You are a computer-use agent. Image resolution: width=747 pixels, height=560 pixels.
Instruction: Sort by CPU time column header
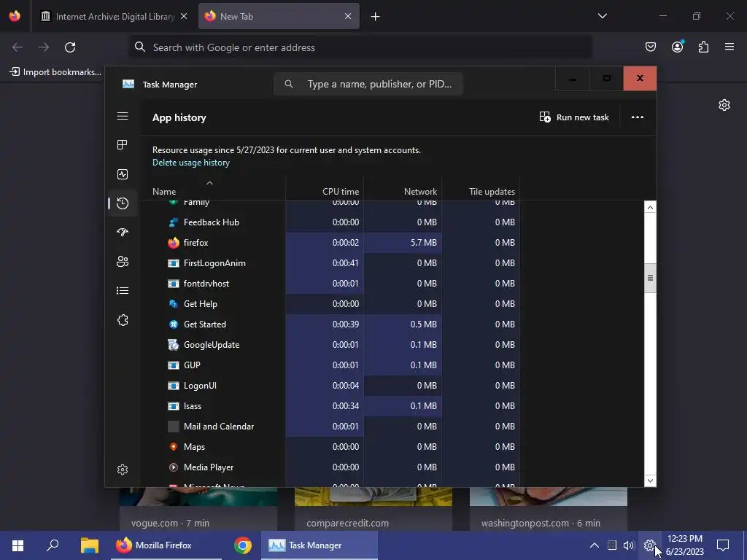(x=341, y=192)
